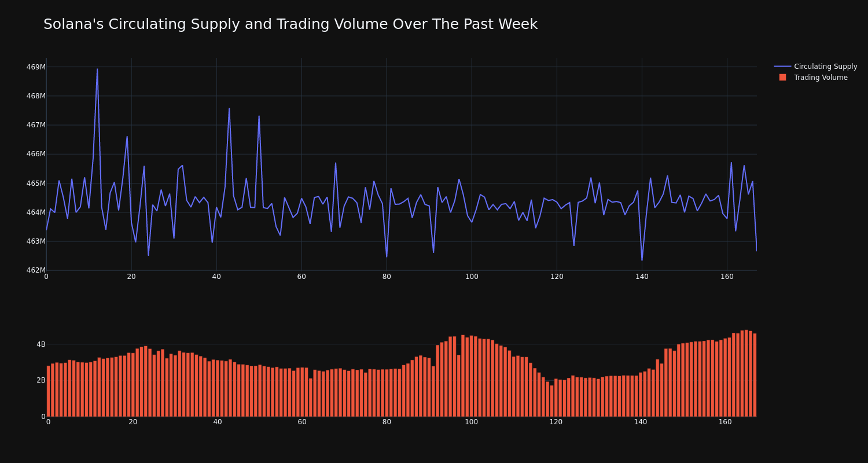Click the 462M y-axis label
This screenshot has height=463, width=868.
tap(36, 270)
